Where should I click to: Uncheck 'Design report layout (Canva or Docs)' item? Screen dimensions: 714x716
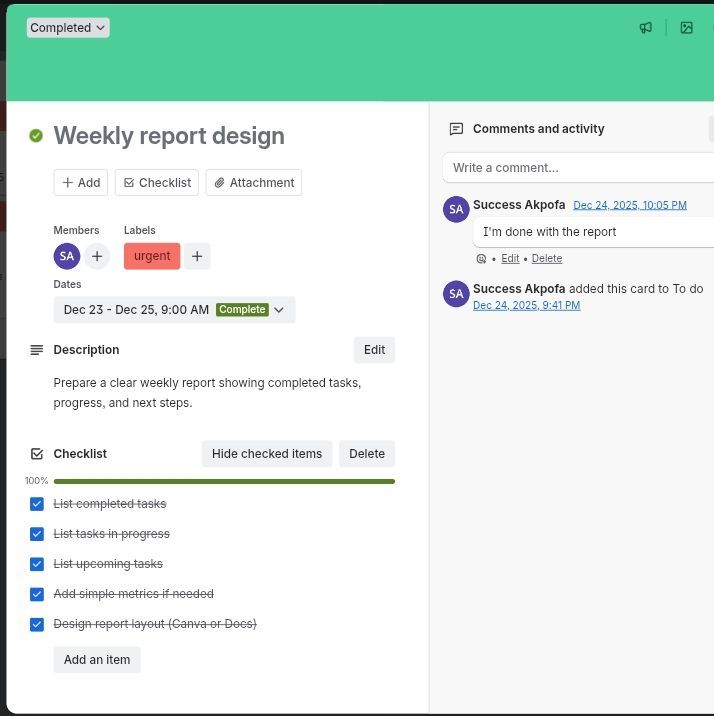tap(37, 624)
